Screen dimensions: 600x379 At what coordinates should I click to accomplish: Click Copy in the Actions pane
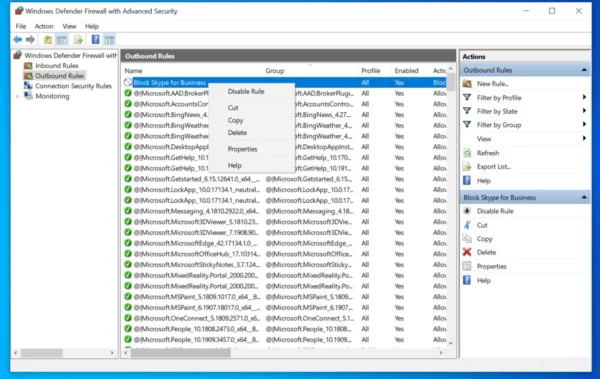484,239
